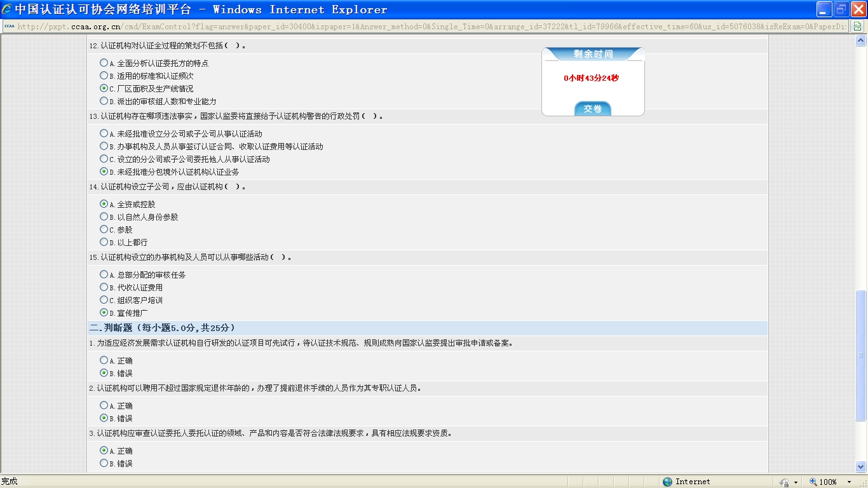Click the Internet zone globe icon

click(667, 482)
